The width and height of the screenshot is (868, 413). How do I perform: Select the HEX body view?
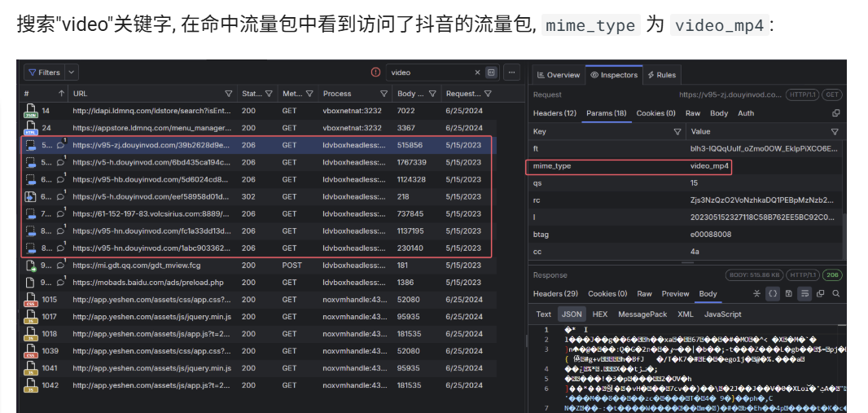click(x=599, y=314)
